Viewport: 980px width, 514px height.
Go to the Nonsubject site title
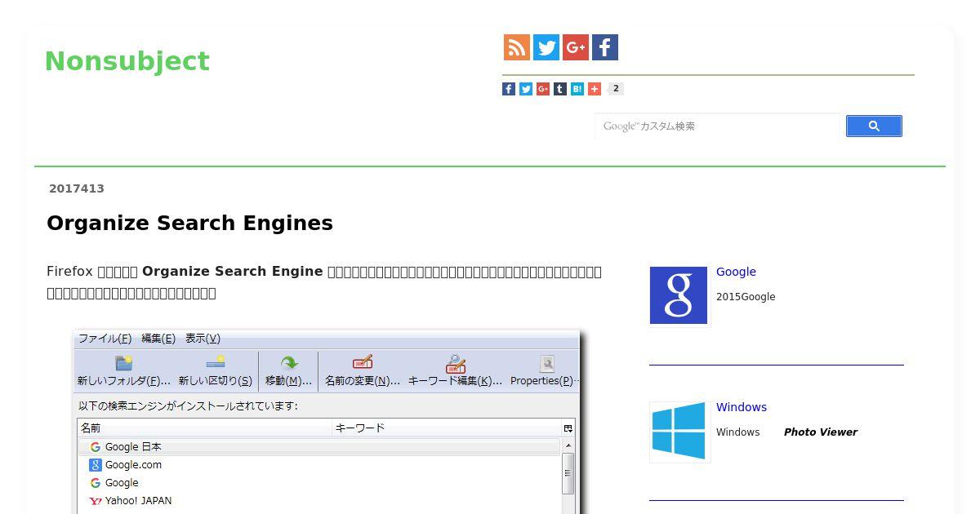tap(127, 61)
